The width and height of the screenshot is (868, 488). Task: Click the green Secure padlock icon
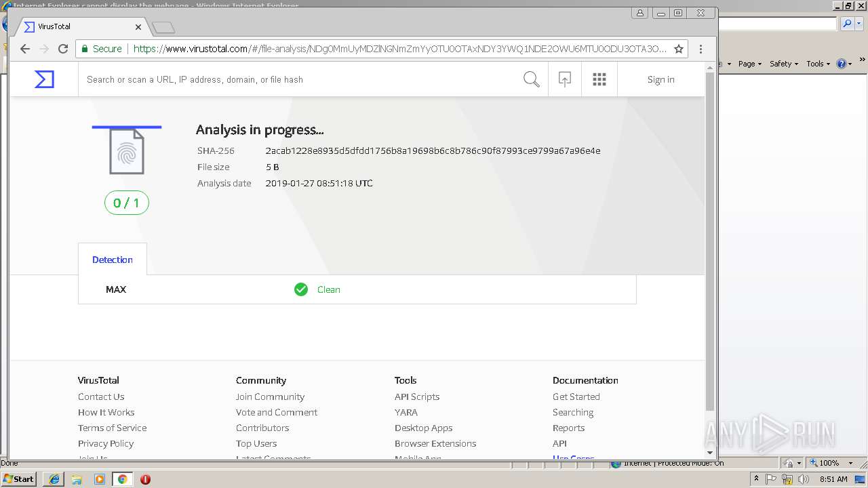(x=85, y=49)
